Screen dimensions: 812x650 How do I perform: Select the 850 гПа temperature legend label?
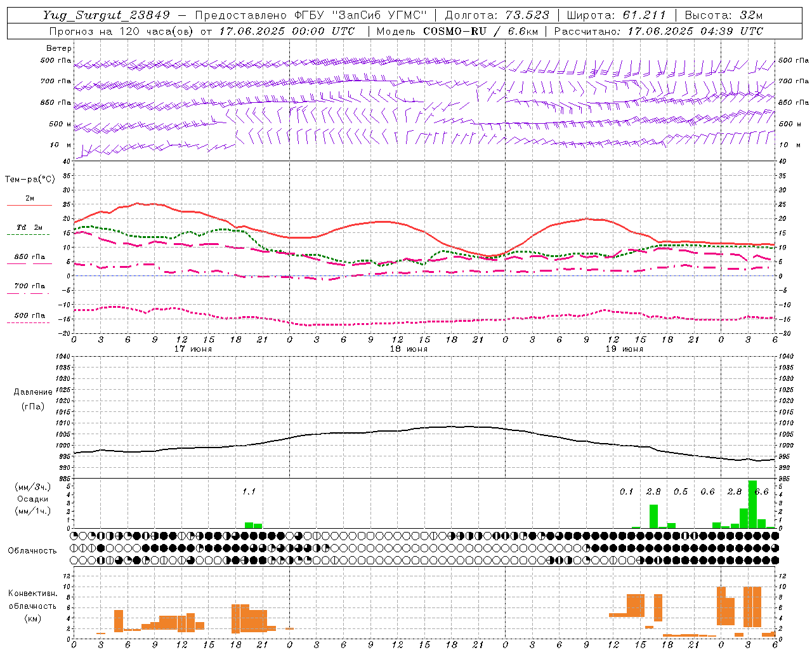(x=30, y=257)
